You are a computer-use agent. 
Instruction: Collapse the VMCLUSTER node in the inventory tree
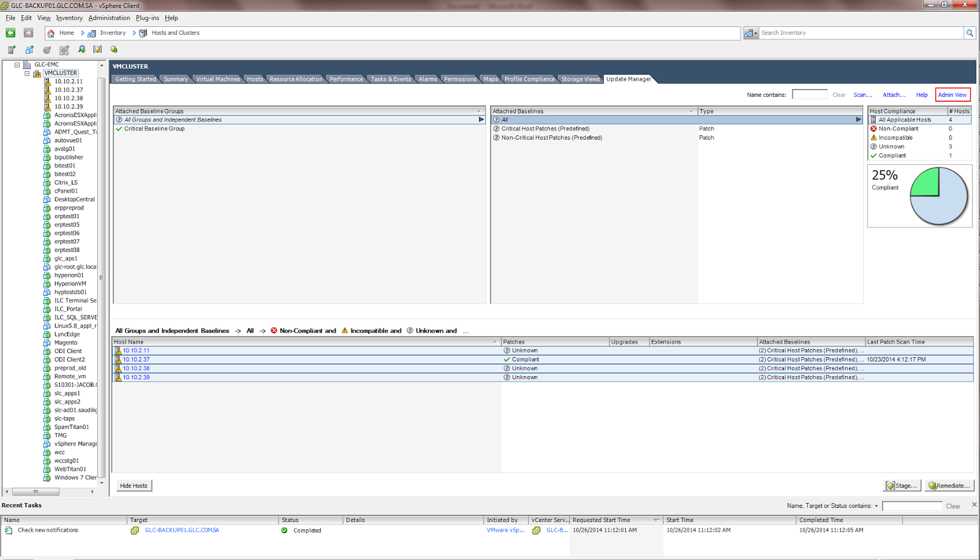(27, 73)
